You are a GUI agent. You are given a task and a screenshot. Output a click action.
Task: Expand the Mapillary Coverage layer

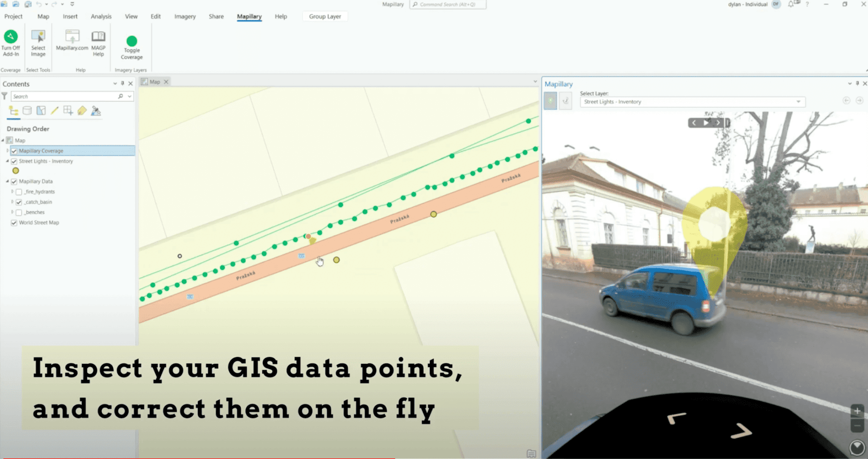tap(7, 151)
